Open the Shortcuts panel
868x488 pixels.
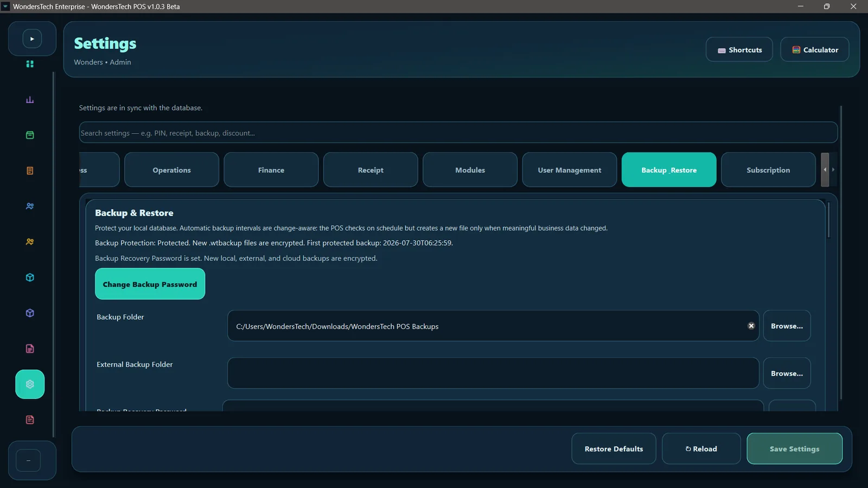click(x=739, y=49)
